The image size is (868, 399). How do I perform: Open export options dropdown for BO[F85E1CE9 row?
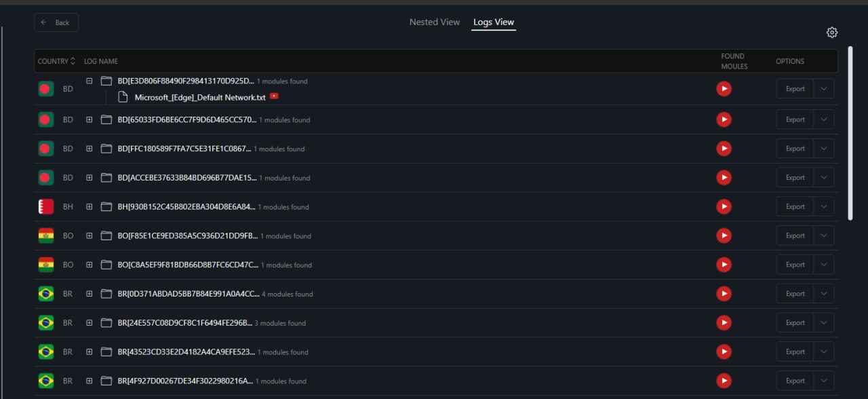pyautogui.click(x=824, y=235)
